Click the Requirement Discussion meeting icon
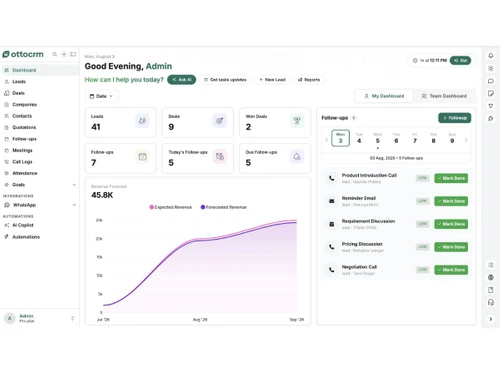The height and width of the screenshot is (375, 500). [x=332, y=224]
